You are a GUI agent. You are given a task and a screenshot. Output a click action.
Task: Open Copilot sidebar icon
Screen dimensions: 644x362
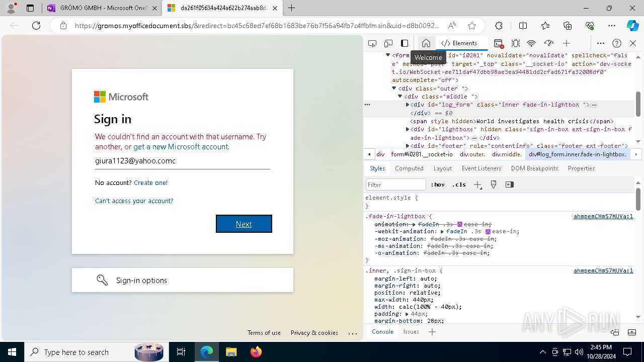tap(632, 26)
